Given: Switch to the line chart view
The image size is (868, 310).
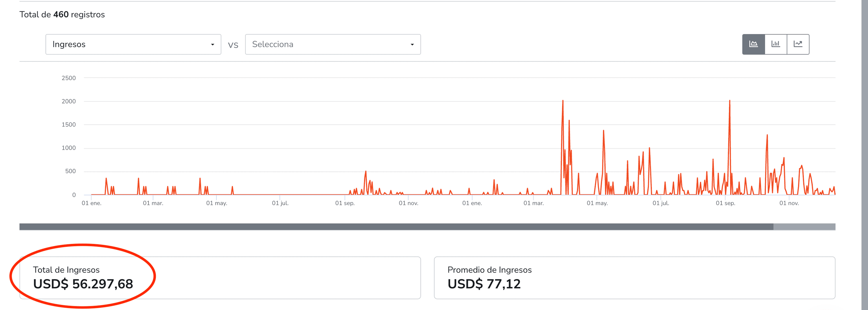Looking at the screenshot, I should [798, 44].
